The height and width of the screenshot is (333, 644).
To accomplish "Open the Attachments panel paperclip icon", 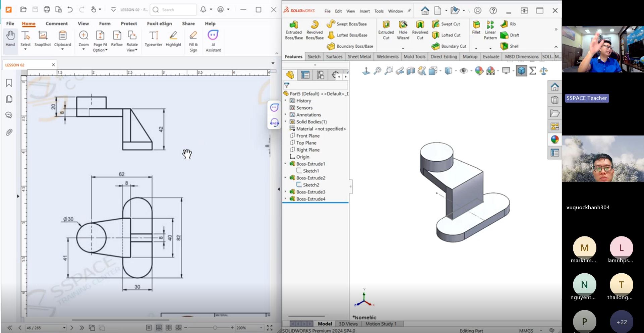I will pyautogui.click(x=9, y=132).
